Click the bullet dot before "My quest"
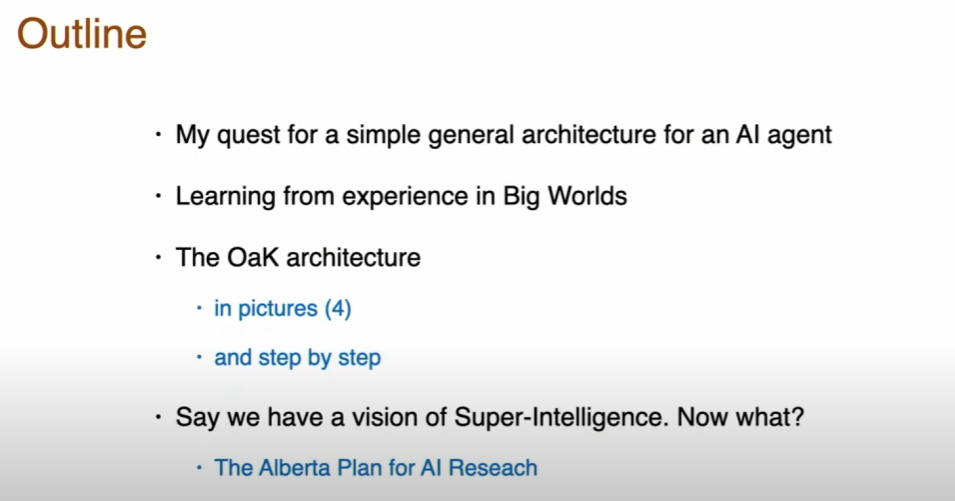955x501 pixels. [x=158, y=134]
